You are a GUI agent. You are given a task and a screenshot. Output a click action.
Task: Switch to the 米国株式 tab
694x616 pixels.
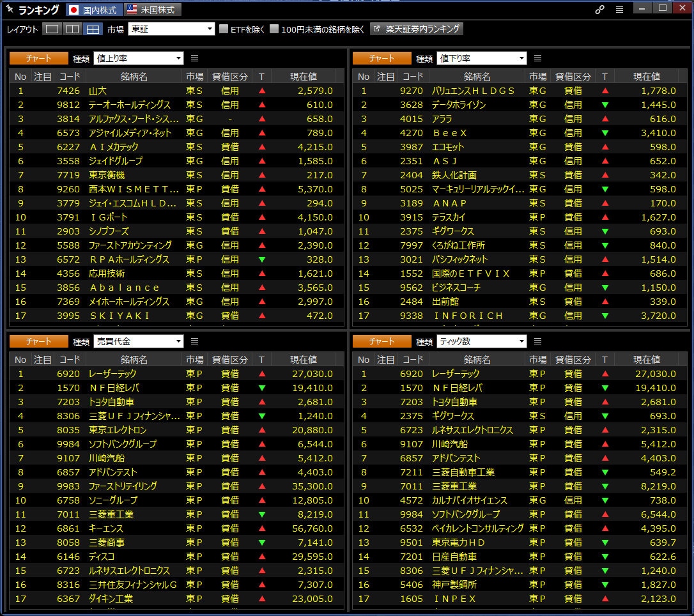(x=153, y=10)
